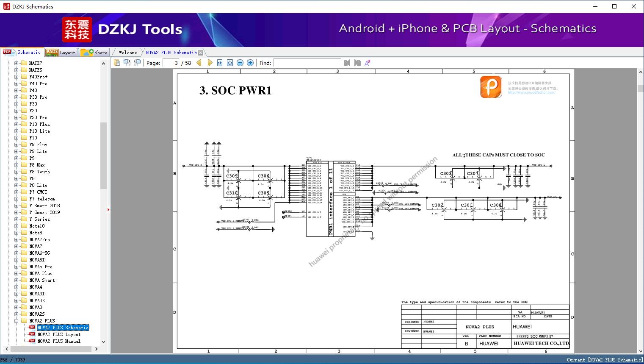Click the document view scroll down arrow
644x364 pixels.
[641, 351]
